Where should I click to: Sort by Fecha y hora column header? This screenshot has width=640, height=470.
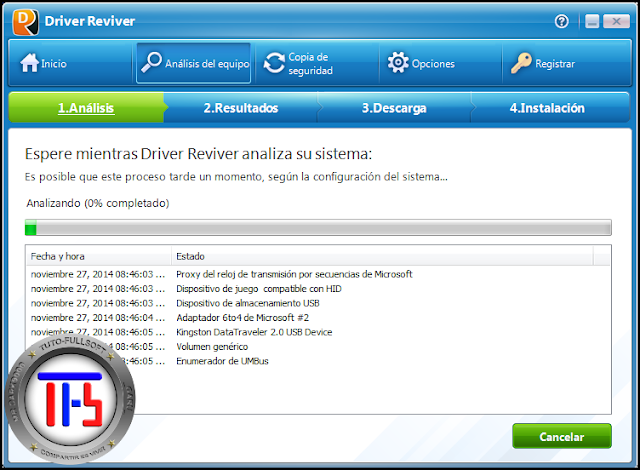click(99, 257)
